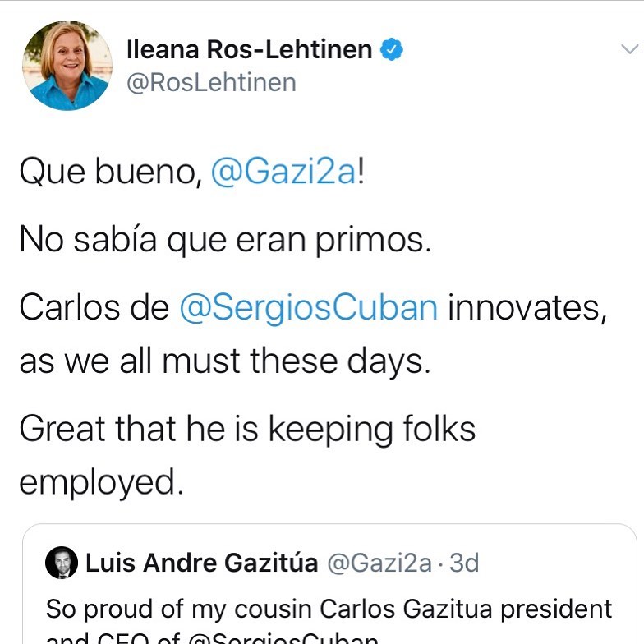Visit the @RosLehtinen handle
This screenshot has width=644, height=644.
coord(212,82)
